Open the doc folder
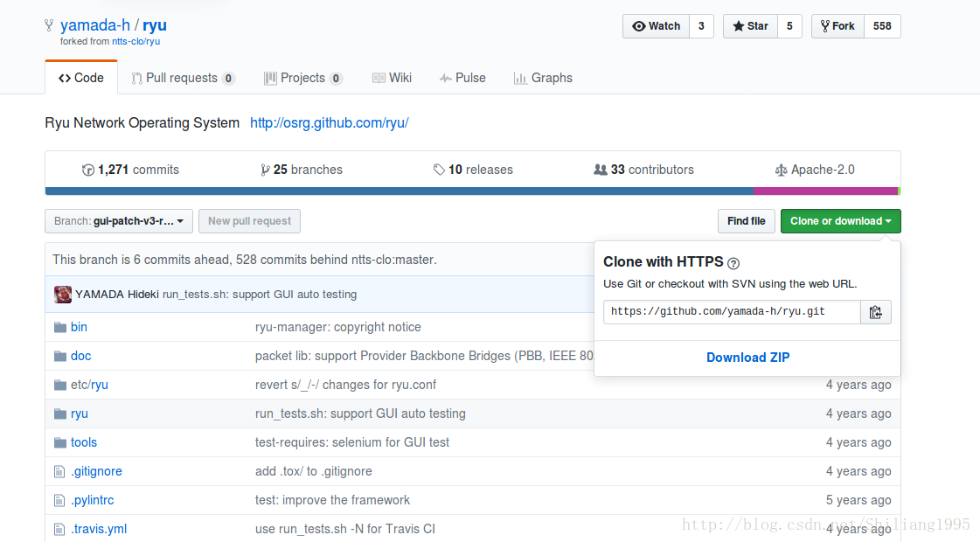This screenshot has height=542, width=980. tap(80, 357)
